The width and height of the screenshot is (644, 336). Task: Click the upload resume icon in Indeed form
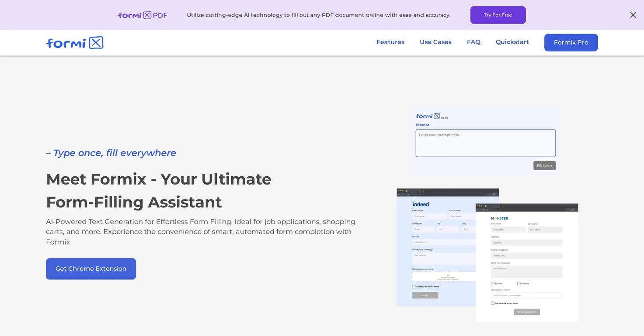click(x=448, y=275)
